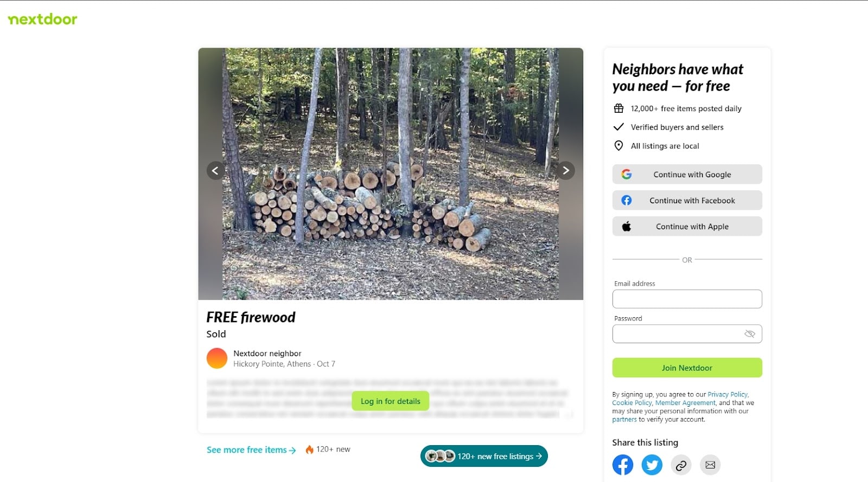Click the seller's orange avatar

217,358
